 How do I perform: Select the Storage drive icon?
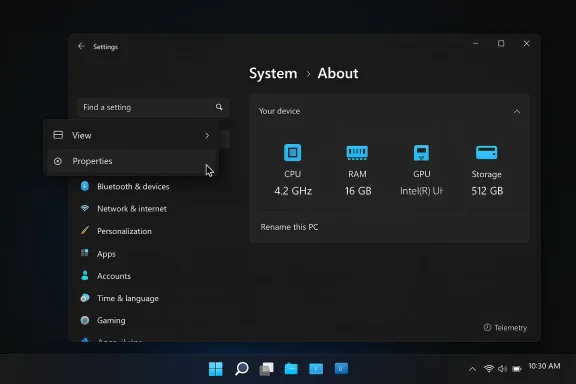486,152
